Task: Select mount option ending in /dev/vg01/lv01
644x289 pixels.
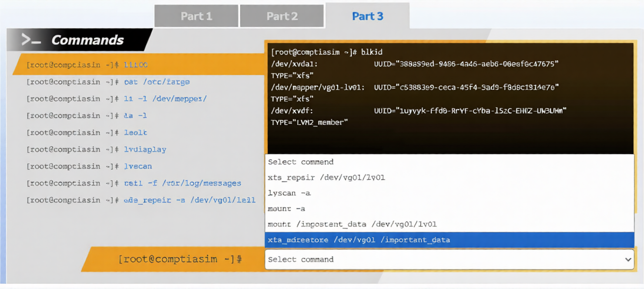Action: [x=352, y=225]
